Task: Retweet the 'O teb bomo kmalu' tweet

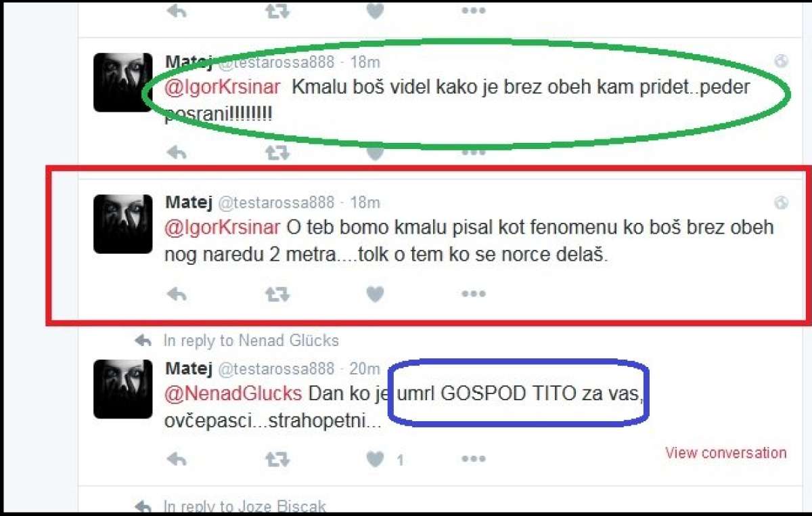Action: 277,294
